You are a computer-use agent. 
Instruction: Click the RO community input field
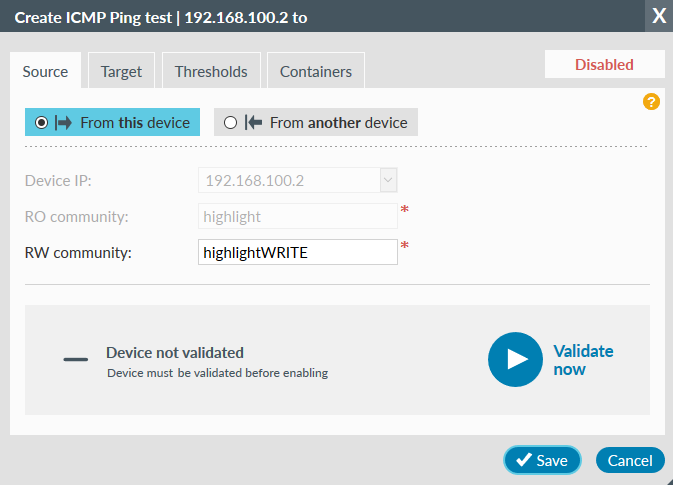pyautogui.click(x=298, y=216)
